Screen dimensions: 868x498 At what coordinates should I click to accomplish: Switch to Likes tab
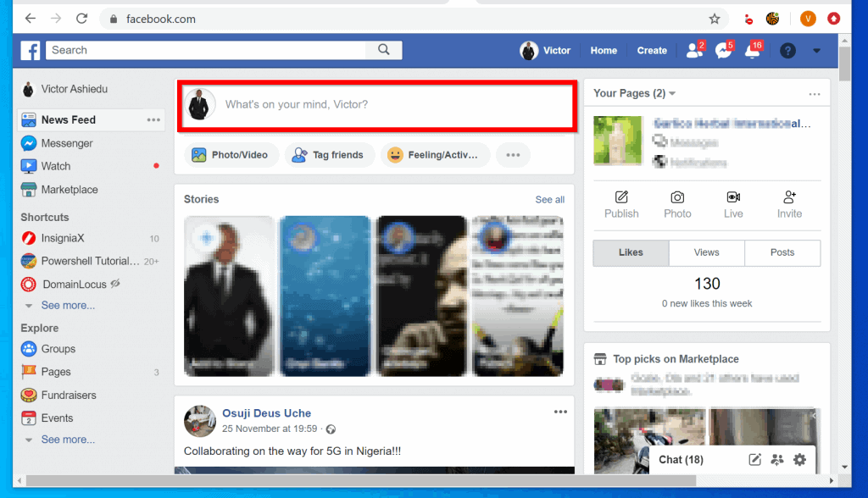631,253
